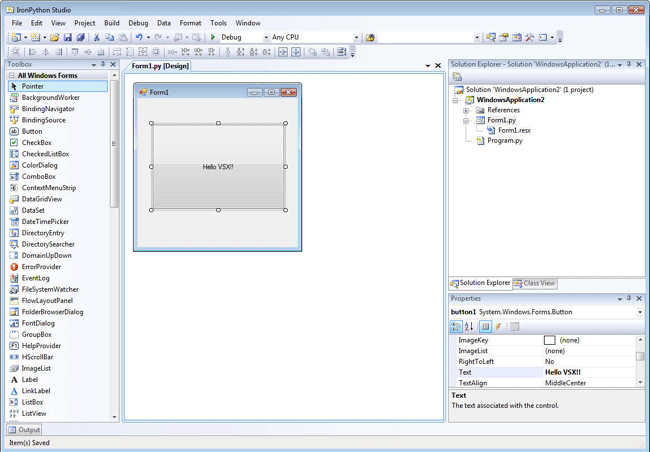
Task: Click the Undo arrow icon
Action: [x=139, y=37]
